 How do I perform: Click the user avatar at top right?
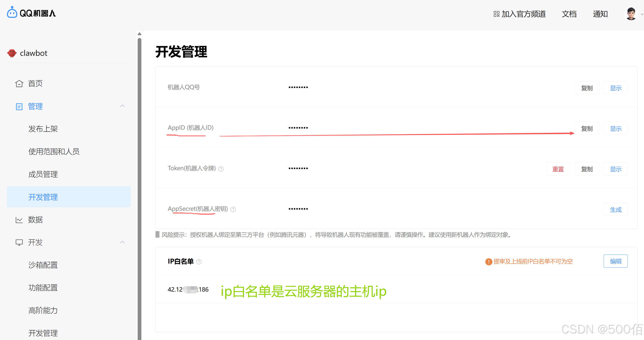click(x=631, y=14)
